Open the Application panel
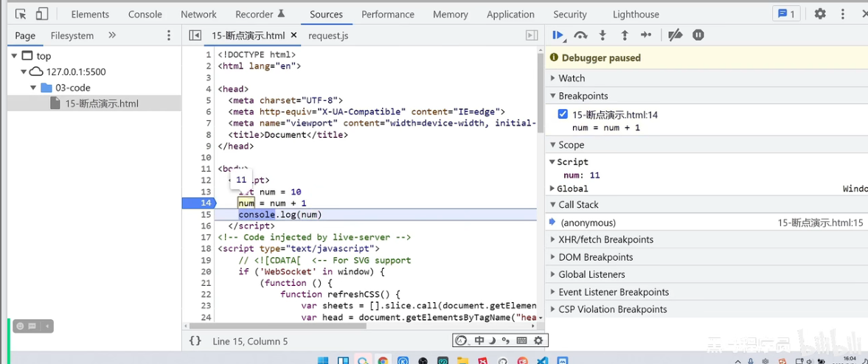 click(x=510, y=15)
